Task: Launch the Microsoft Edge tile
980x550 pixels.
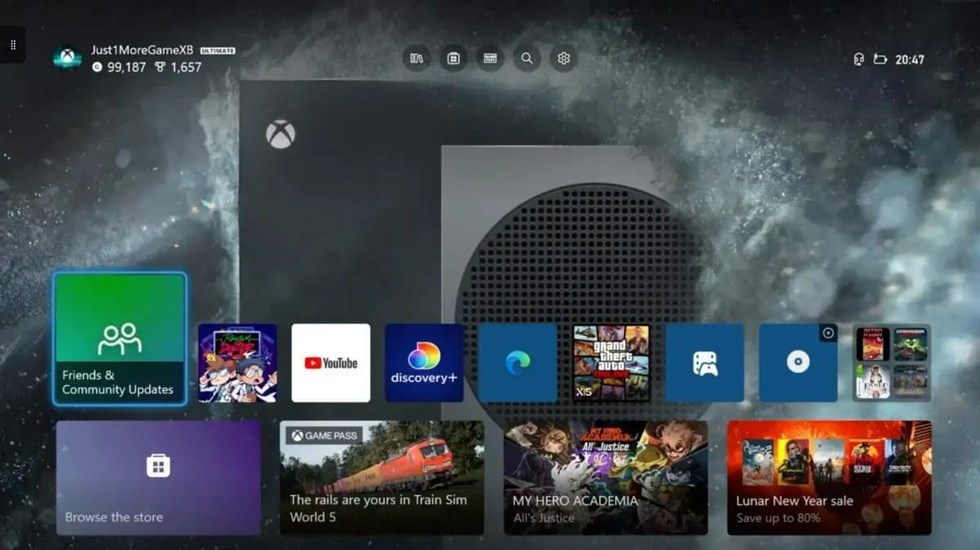Action: coord(518,362)
